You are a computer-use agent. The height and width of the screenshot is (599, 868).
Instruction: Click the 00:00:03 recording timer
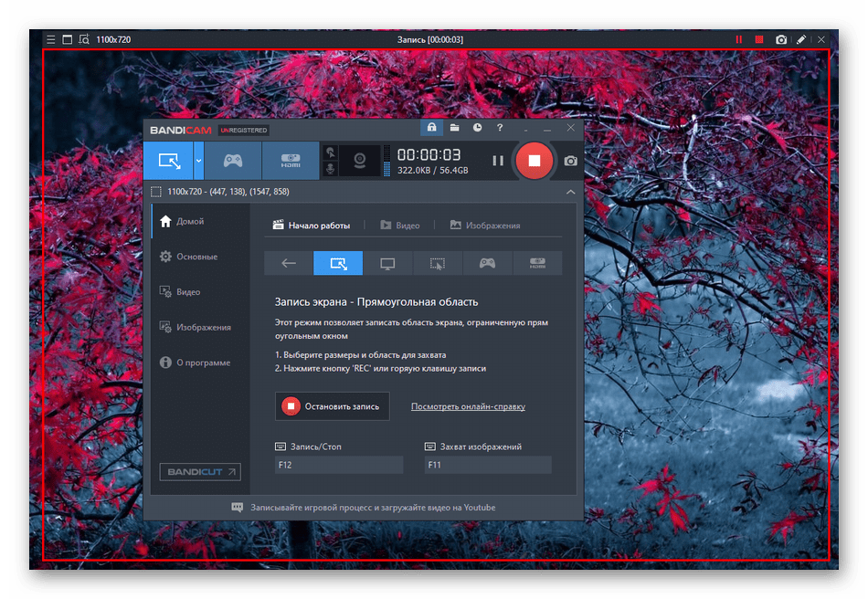(429, 155)
